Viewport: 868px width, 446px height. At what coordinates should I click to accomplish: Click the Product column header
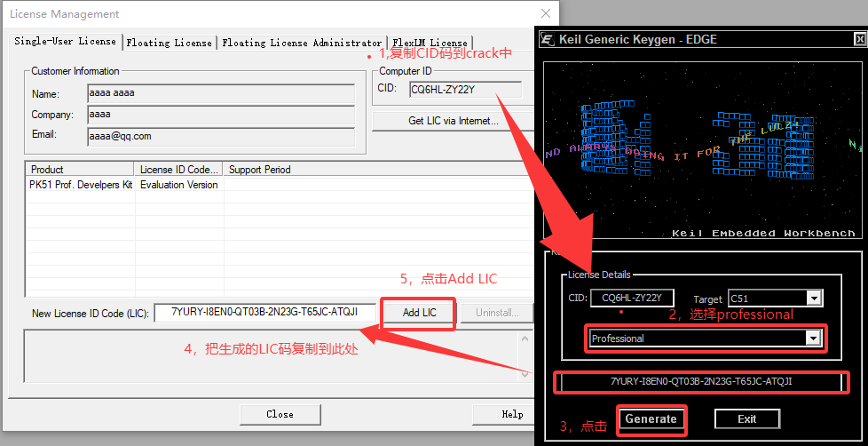pos(80,170)
